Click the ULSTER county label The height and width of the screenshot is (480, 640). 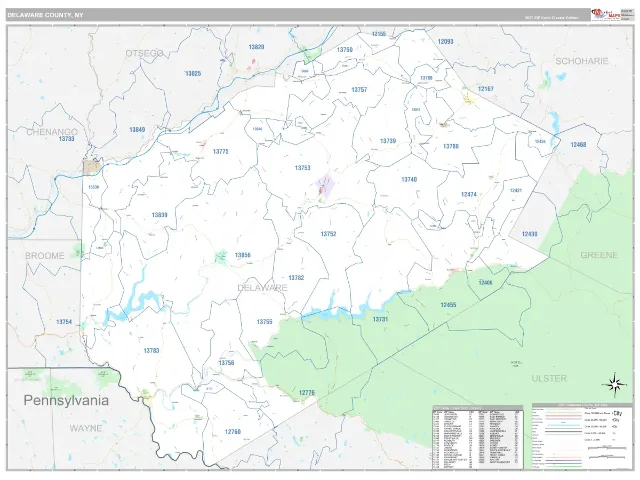pyautogui.click(x=549, y=378)
